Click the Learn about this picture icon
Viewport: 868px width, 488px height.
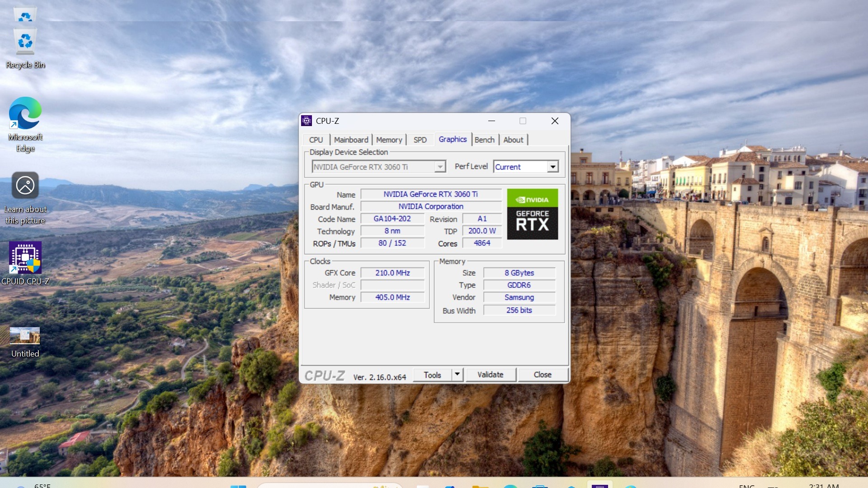25,186
